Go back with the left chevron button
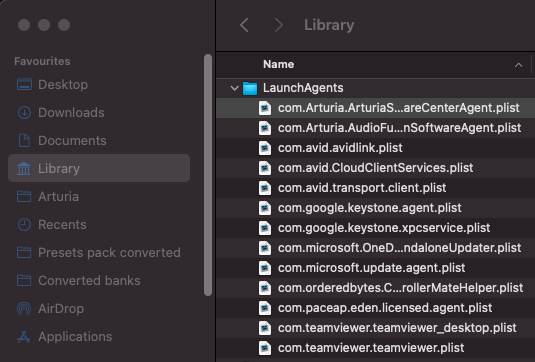535x362 pixels. [244, 25]
